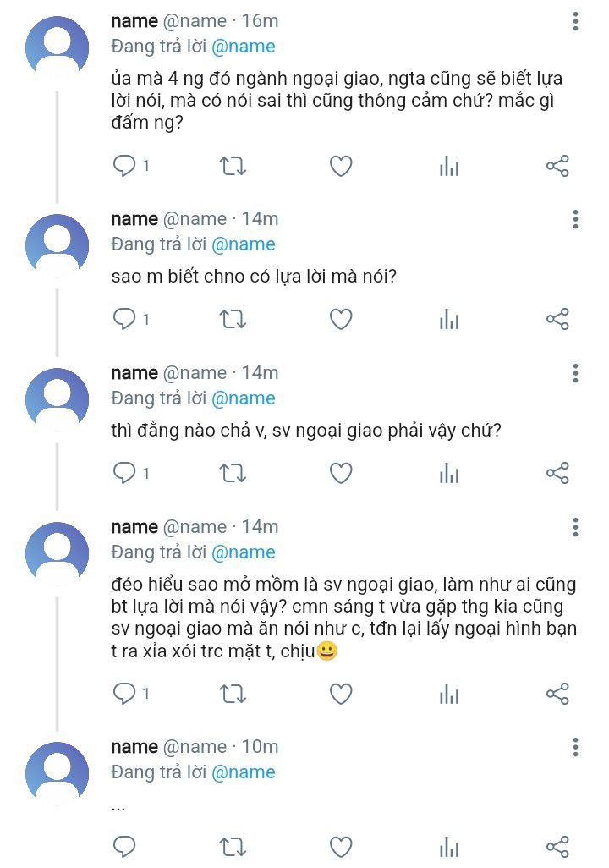Open more options menu on the 10m tweet
This screenshot has height=868, width=609.
(576, 747)
